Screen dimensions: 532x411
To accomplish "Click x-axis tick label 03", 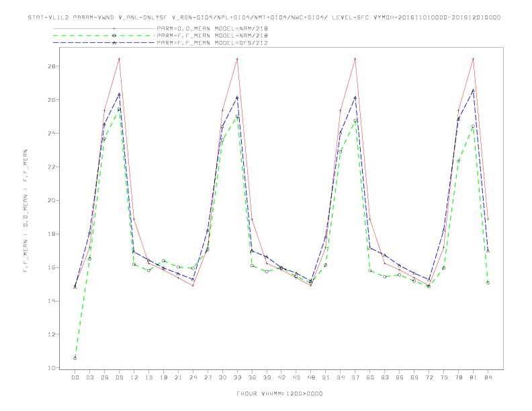I will click(90, 377).
